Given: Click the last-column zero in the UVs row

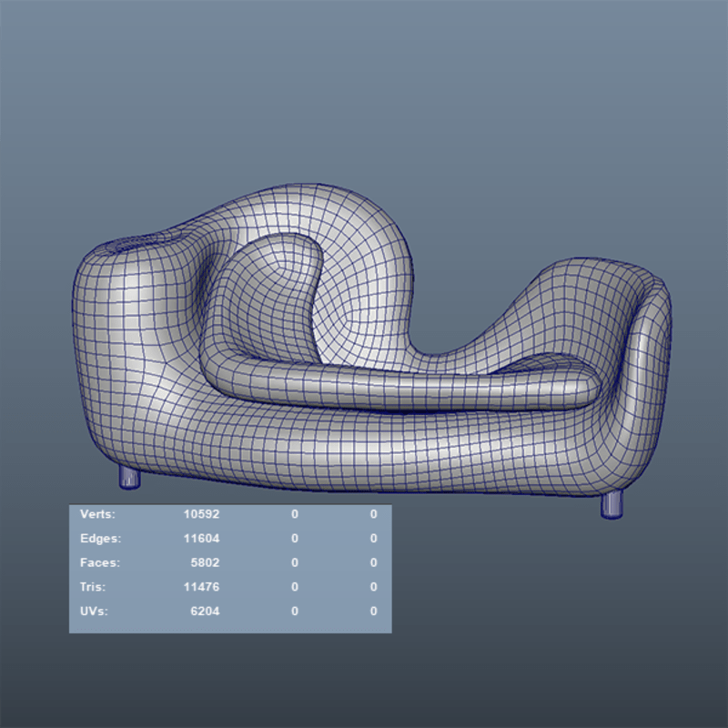Looking at the screenshot, I should tap(373, 611).
